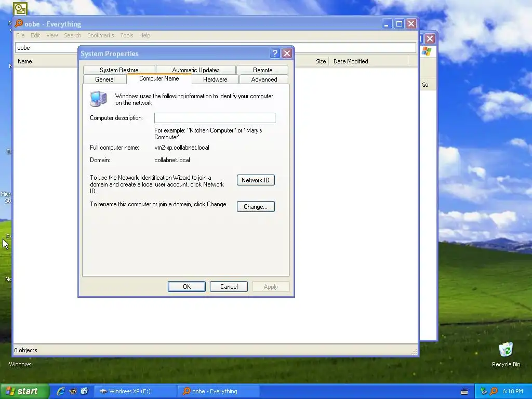Screen dimensions: 532x399
Task: Open the Bookmarks menu in Everything
Action: pos(100,35)
